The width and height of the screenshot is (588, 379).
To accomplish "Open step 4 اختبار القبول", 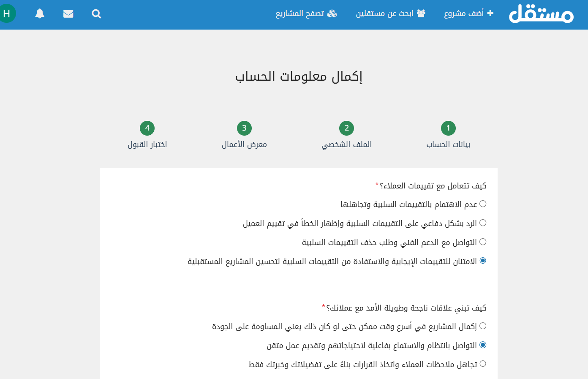I will [x=147, y=128].
